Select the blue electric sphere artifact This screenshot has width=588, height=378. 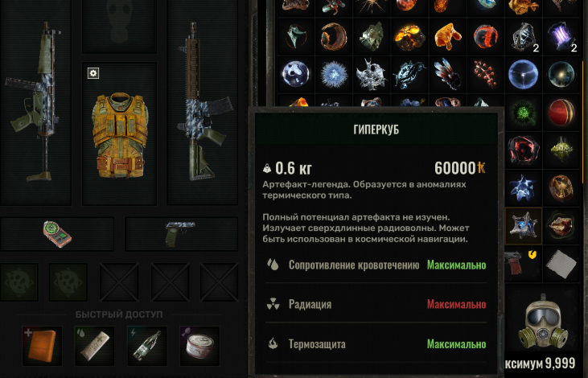(524, 75)
